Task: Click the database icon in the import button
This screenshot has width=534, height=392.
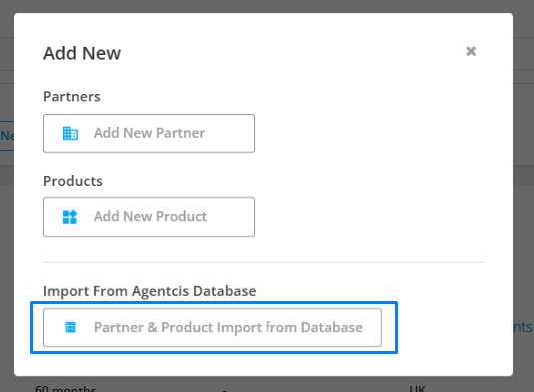Action: pyautogui.click(x=70, y=327)
